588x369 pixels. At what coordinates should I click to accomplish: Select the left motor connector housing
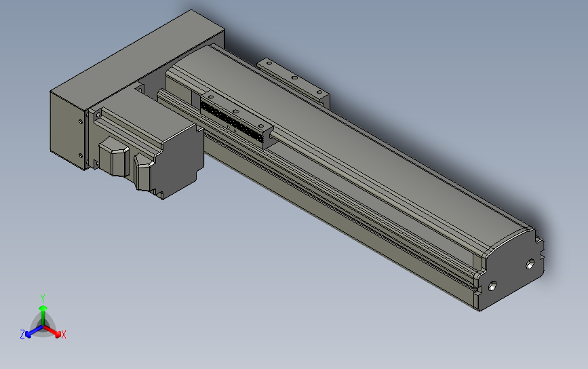click(114, 156)
